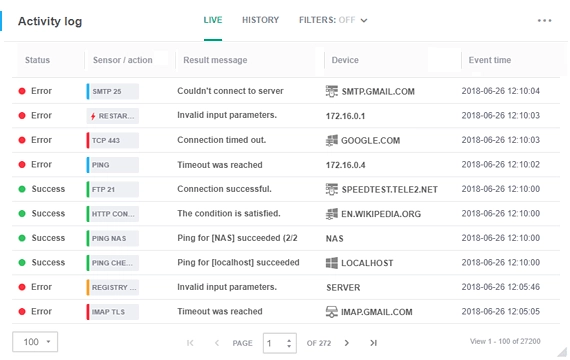The width and height of the screenshot is (570, 360).
Task: Select the GOOGLE.COM device name
Action: (370, 140)
